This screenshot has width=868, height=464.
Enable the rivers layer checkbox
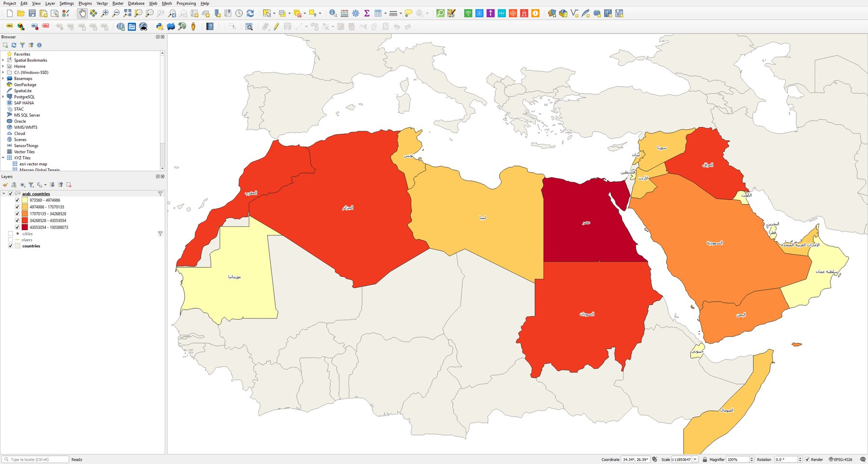coord(11,240)
